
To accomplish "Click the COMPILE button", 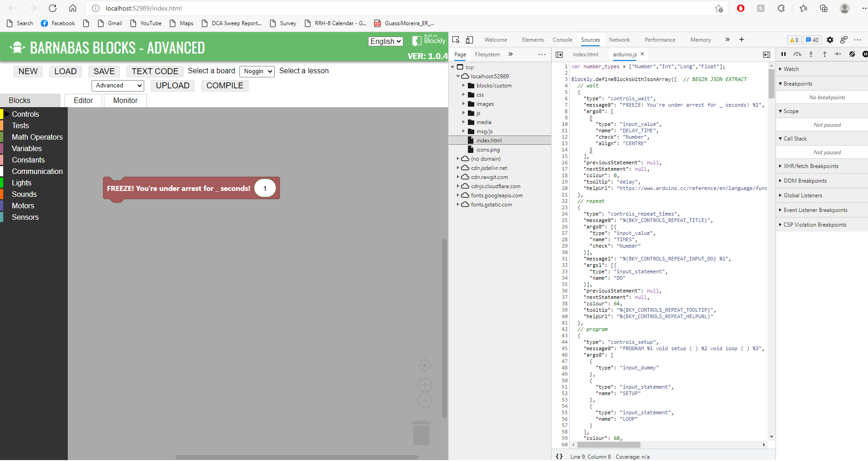I will click(225, 86).
